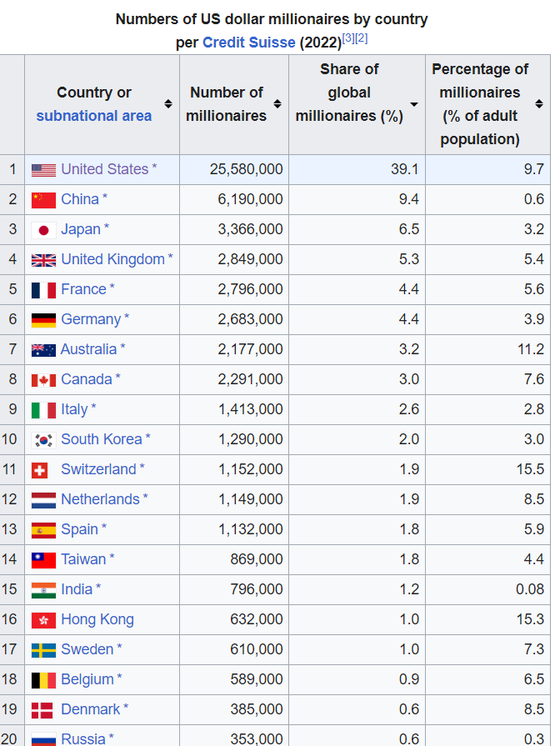The width and height of the screenshot is (560, 746).
Task: Click the Sweden flag icon
Action: pyautogui.click(x=43, y=650)
